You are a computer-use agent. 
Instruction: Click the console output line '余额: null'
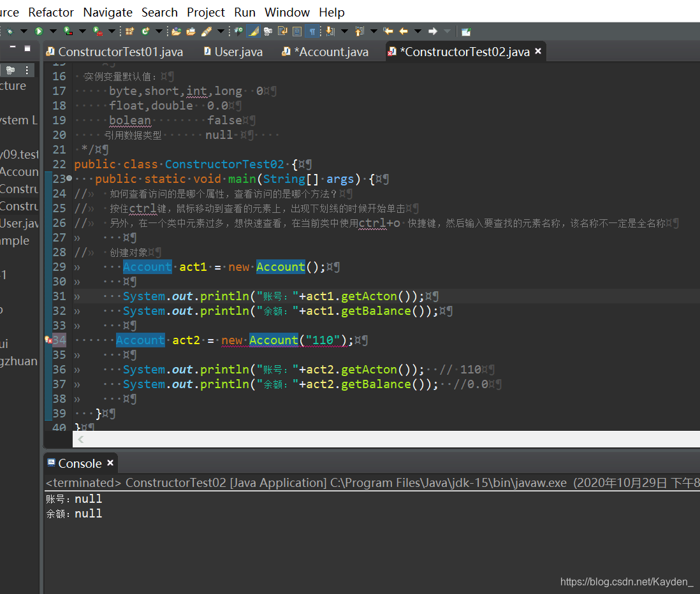74,513
